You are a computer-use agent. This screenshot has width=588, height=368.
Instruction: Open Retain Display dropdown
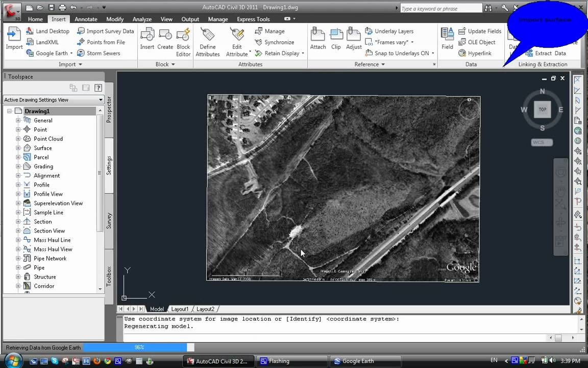tap(303, 53)
